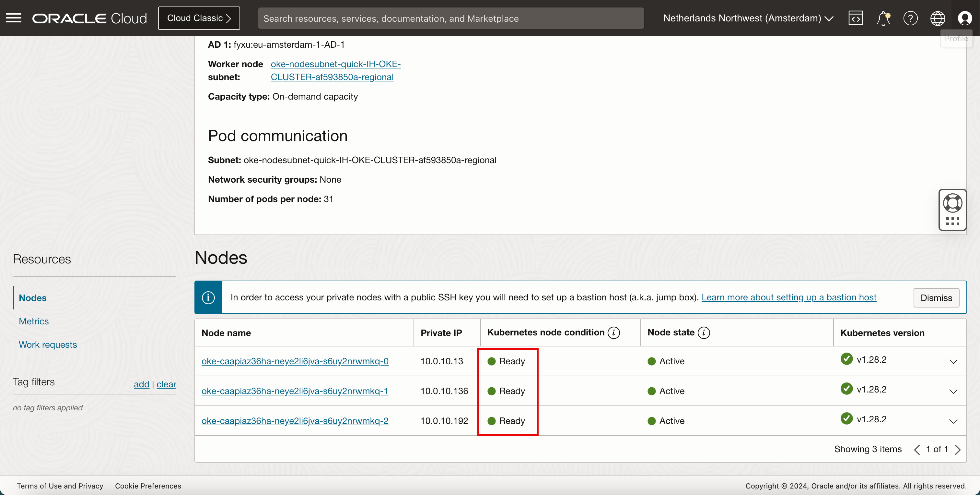
Task: Switch to Metrics resource tab
Action: coord(34,321)
